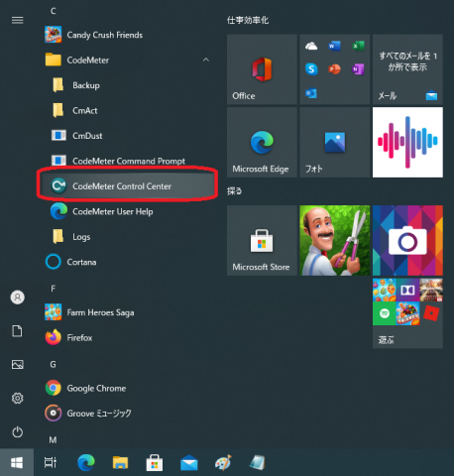The image size is (454, 476).
Task: Click Spotify icon in 遊ぶ tile
Action: tap(385, 313)
